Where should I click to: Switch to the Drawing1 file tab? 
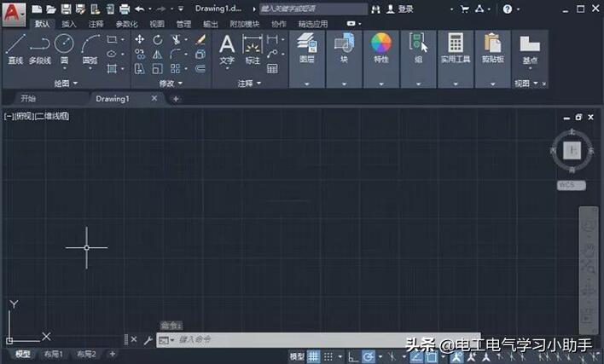click(113, 99)
